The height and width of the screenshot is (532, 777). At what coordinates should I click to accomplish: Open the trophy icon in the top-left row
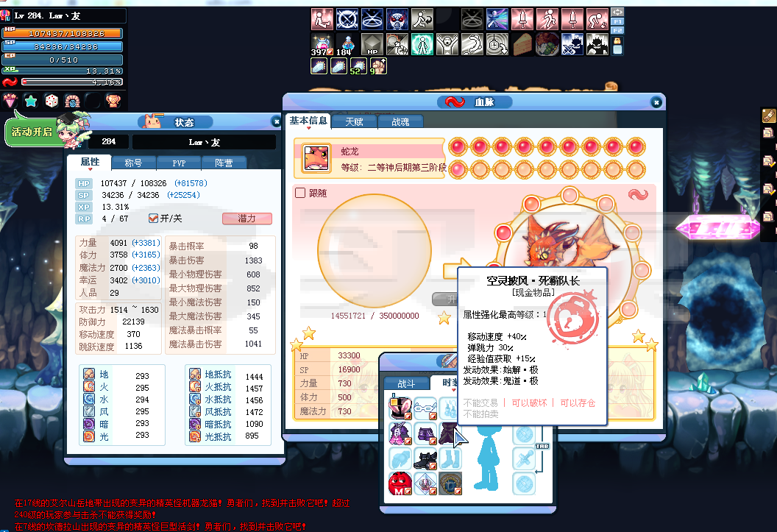pyautogui.click(x=113, y=101)
